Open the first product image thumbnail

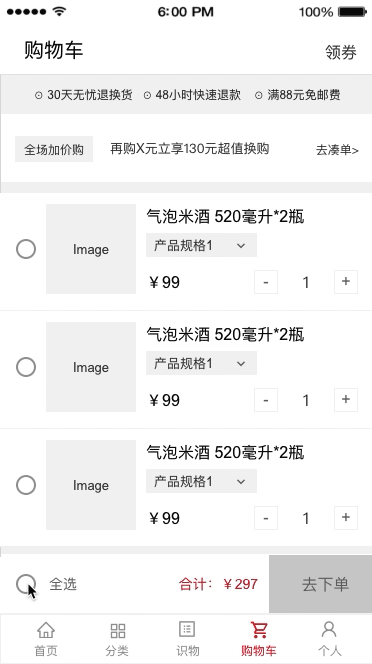pos(91,249)
